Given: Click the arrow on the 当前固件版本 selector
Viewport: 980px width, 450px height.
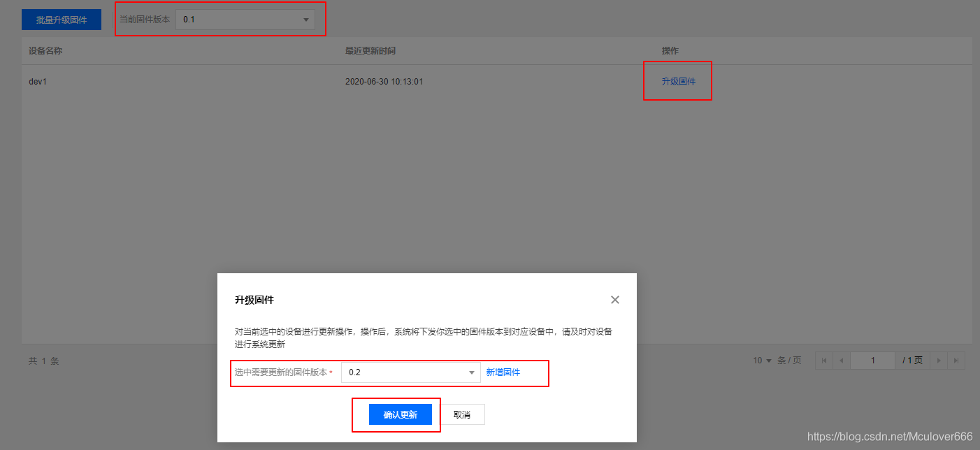Looking at the screenshot, I should coord(305,20).
